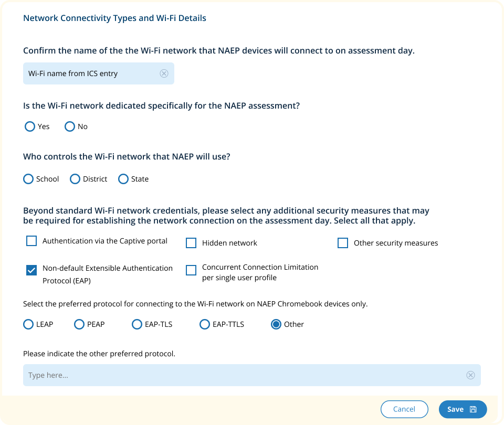Check Other security measures box
This screenshot has width=504, height=425.
pyautogui.click(x=343, y=243)
